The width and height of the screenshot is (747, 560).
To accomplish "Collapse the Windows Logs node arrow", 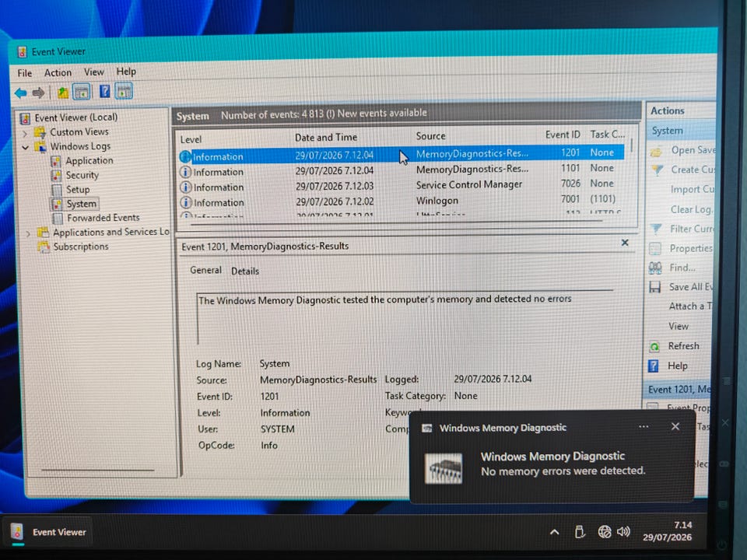I will coord(25,148).
